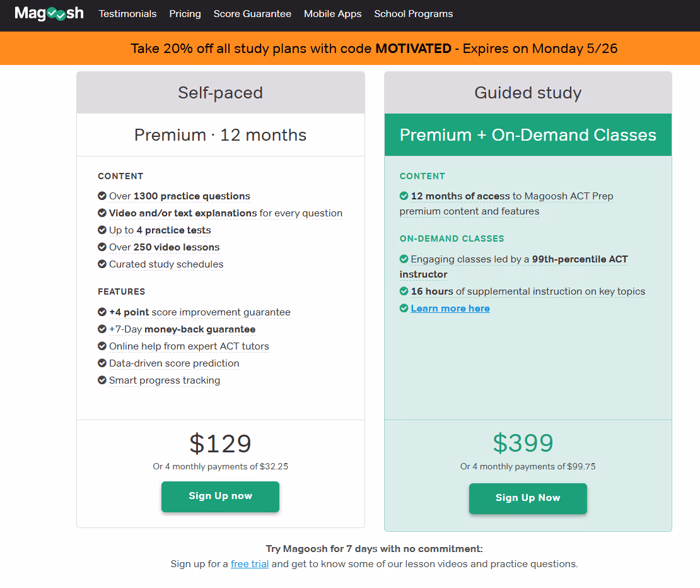Viewport: 700px width, 588px height.
Task: Click checkmark icon beside money-back guarantee
Action: point(102,329)
